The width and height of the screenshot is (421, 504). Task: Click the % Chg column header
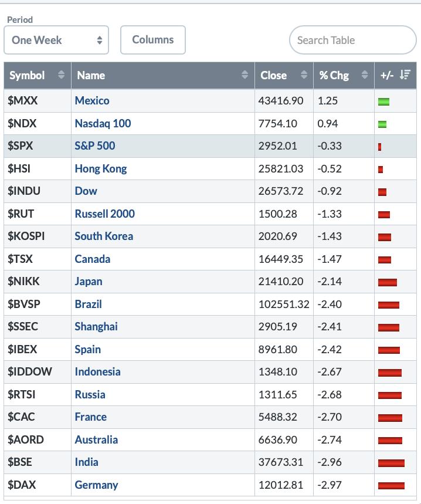334,75
